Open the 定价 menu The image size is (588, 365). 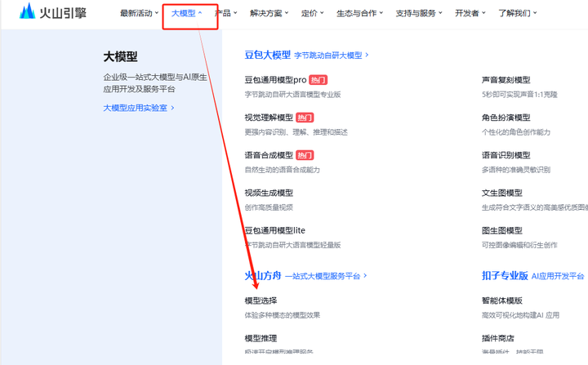pos(312,13)
